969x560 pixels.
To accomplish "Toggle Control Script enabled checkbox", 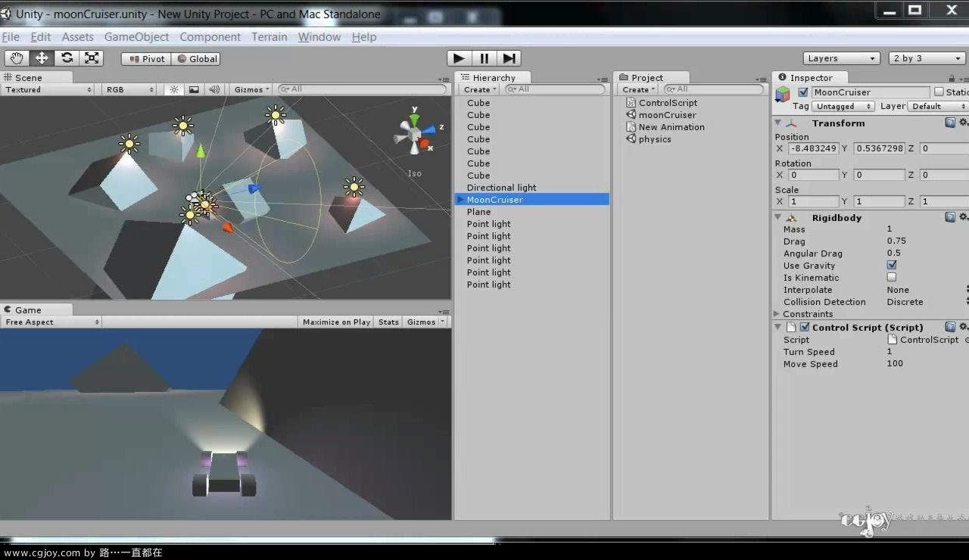I will [x=805, y=327].
